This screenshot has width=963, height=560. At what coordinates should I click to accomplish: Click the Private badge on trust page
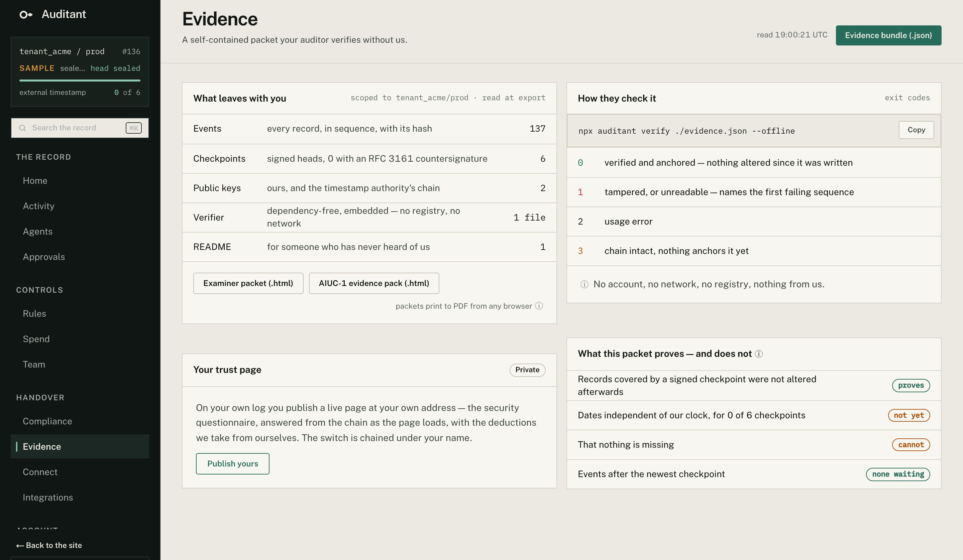pyautogui.click(x=527, y=370)
